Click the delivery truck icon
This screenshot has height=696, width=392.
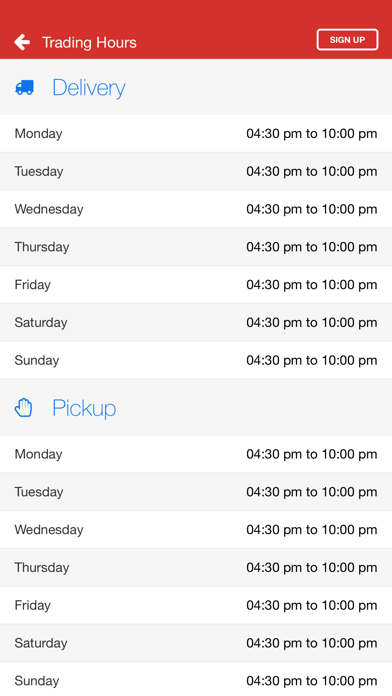(24, 87)
